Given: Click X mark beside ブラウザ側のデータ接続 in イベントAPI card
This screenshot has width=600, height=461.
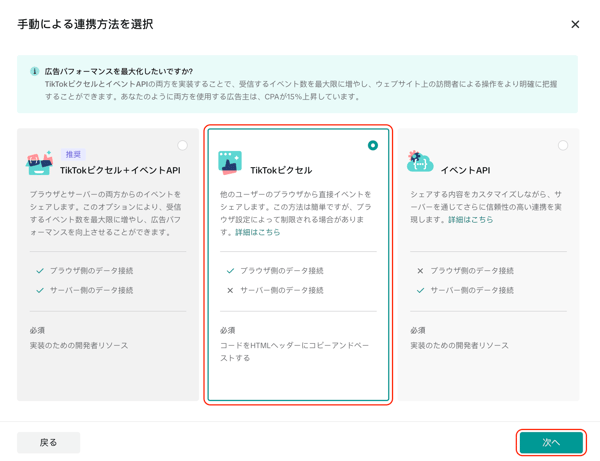Looking at the screenshot, I should [x=420, y=271].
